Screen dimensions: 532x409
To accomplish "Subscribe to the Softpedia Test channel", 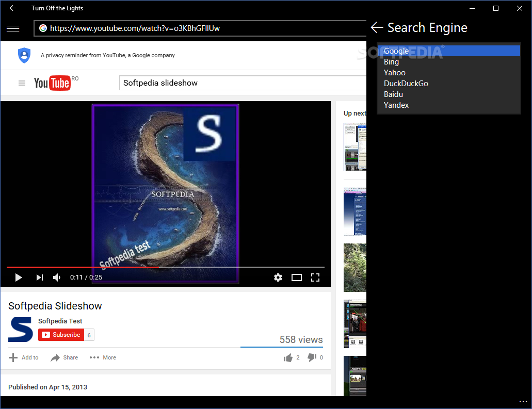I will (x=61, y=335).
